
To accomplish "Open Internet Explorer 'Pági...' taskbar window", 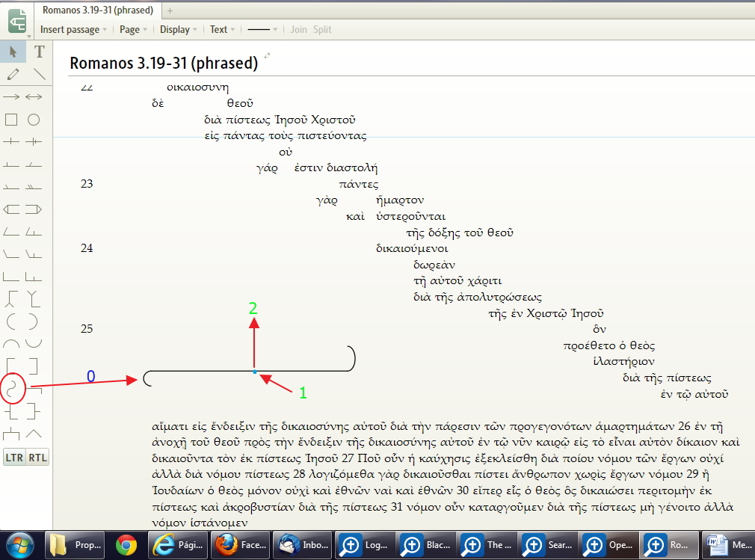I will click(x=178, y=545).
